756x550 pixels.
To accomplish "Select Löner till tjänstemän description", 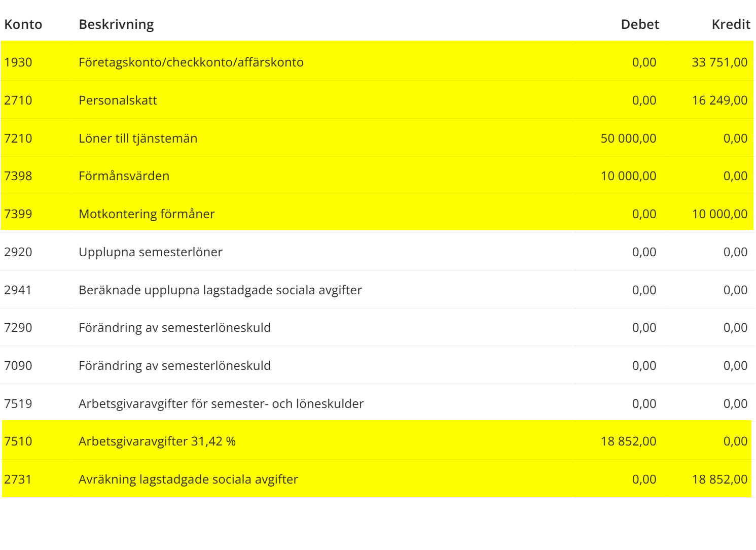I will pos(138,139).
